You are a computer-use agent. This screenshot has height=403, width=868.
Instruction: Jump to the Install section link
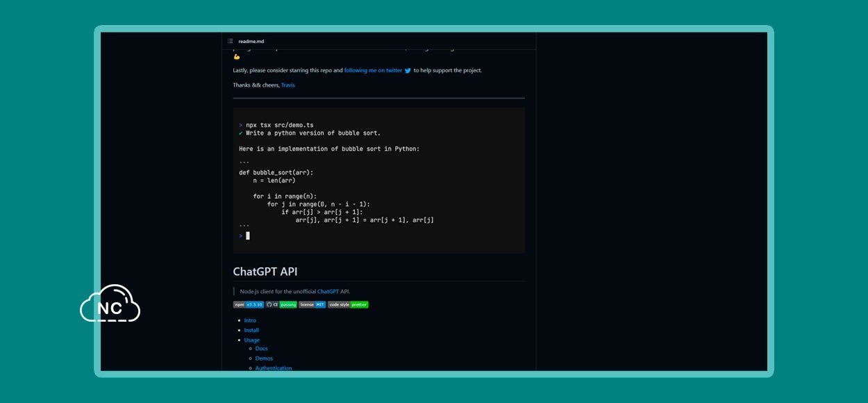(x=251, y=330)
